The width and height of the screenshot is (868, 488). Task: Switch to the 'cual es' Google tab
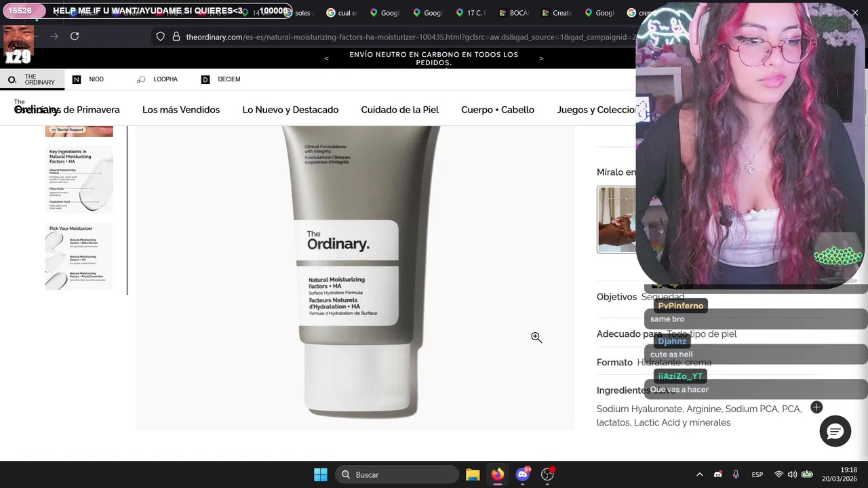[342, 13]
